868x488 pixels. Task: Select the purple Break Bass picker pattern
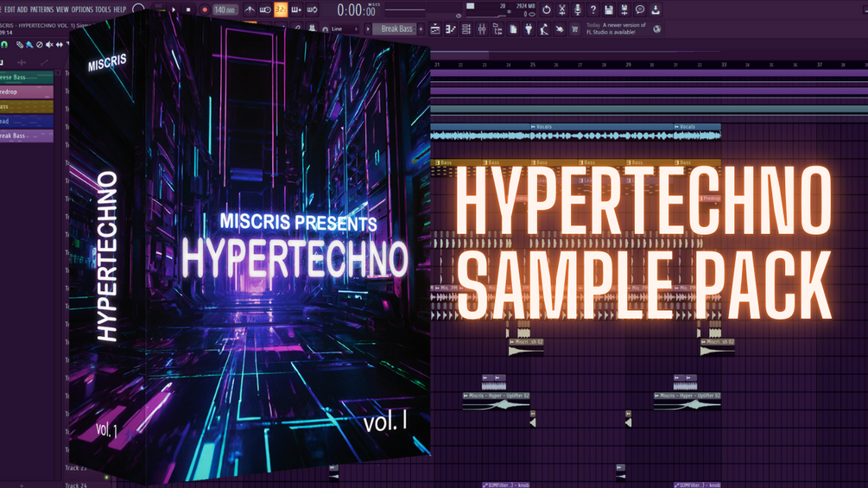pos(27,136)
